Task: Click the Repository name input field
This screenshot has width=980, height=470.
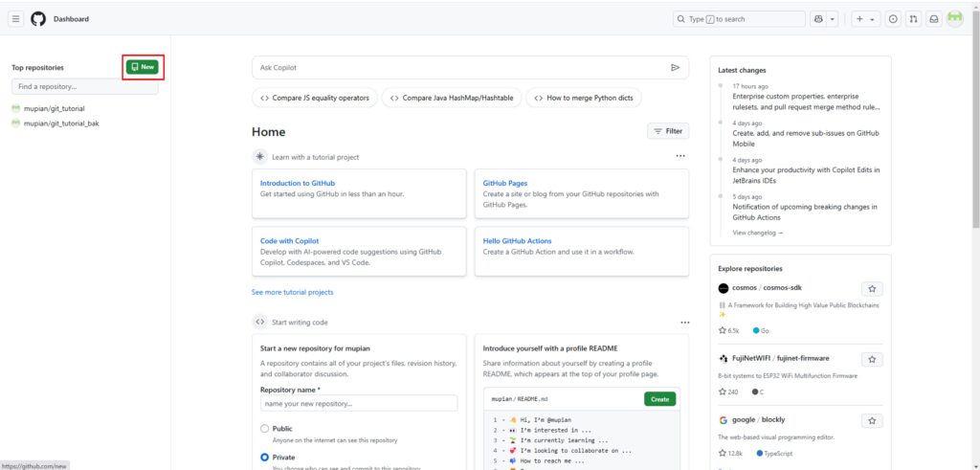Action: 359,403
